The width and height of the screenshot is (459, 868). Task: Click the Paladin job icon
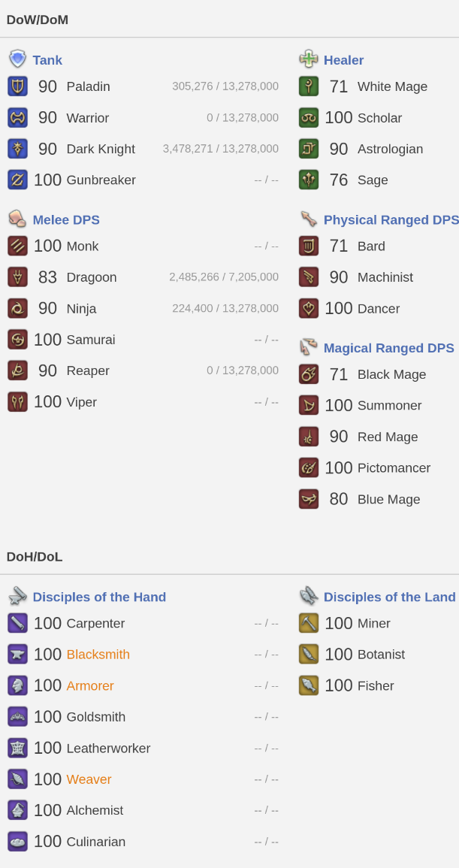tap(17, 86)
